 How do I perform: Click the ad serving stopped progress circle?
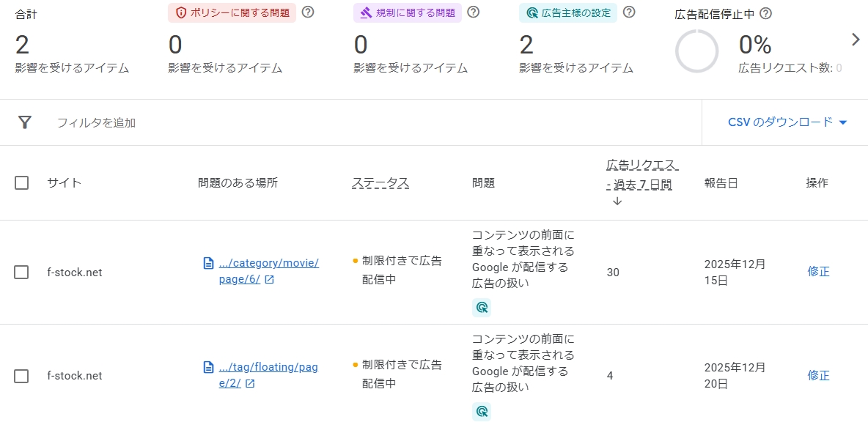pos(696,51)
